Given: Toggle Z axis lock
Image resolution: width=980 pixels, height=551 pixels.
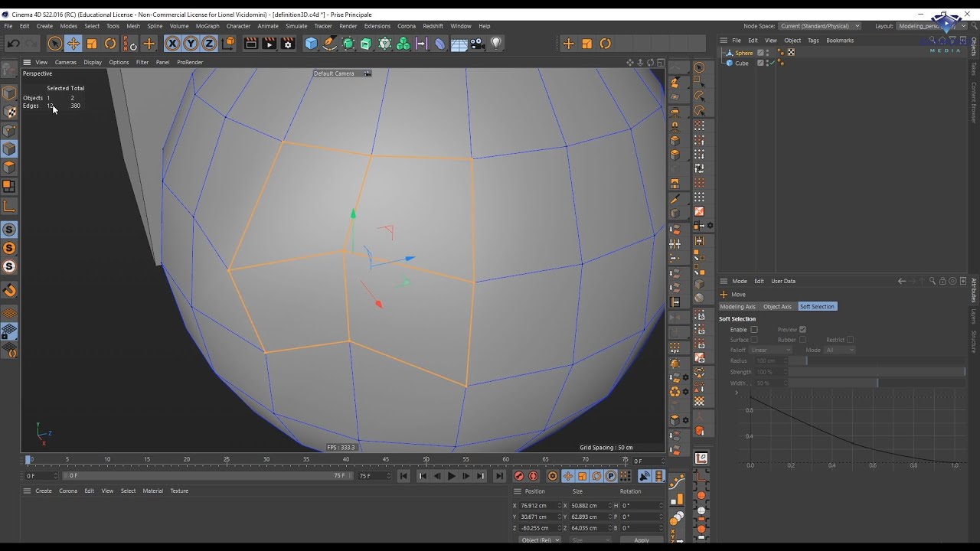Looking at the screenshot, I should click(209, 44).
